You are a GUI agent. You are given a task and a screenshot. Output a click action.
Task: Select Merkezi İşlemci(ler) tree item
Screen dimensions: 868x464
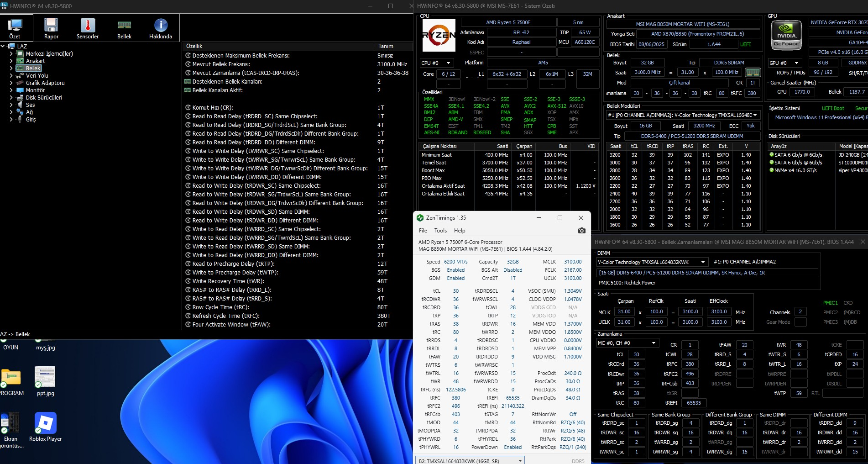pos(49,53)
